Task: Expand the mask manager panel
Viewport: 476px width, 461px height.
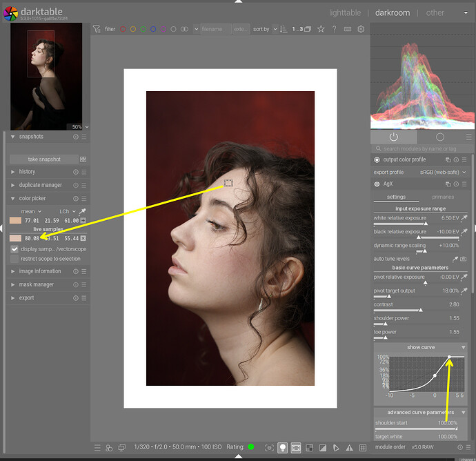Action: click(36, 284)
